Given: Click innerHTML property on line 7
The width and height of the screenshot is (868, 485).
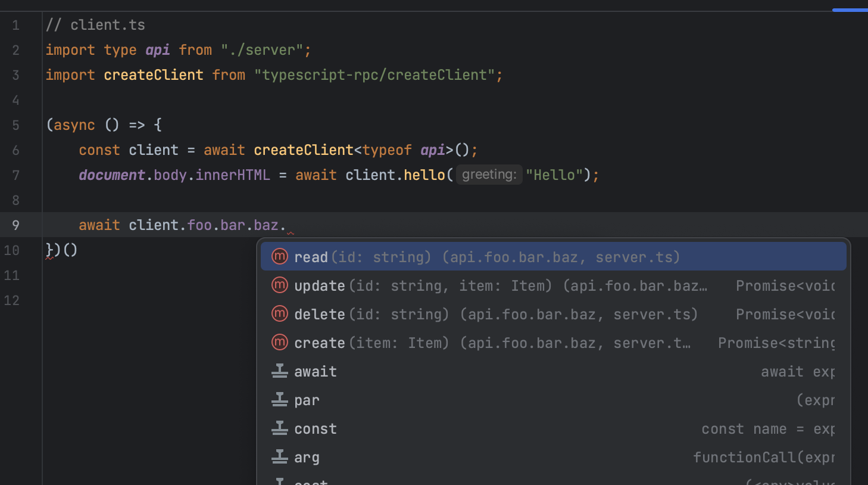Looking at the screenshot, I should (233, 175).
